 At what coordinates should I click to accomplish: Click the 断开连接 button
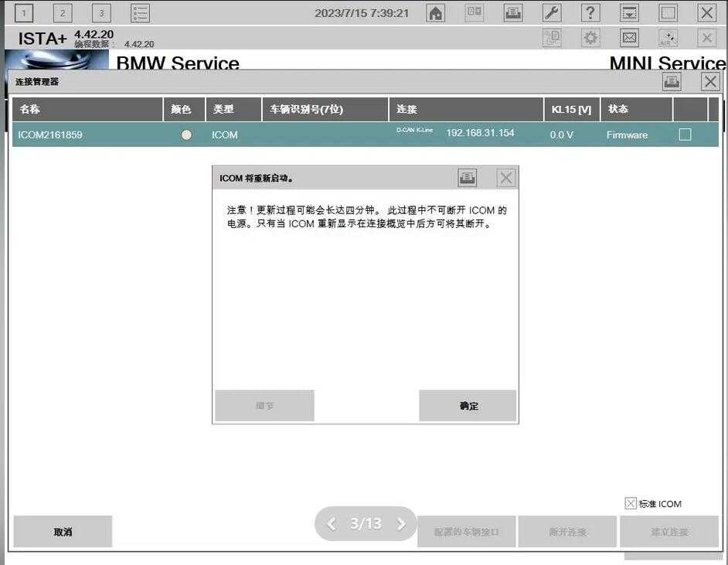click(567, 532)
